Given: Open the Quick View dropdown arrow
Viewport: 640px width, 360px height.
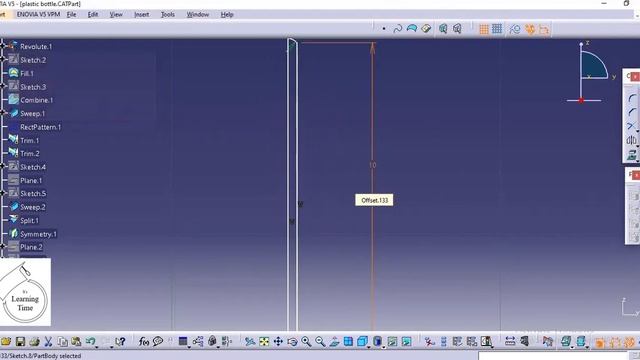Looking at the screenshot, I should [368, 346].
